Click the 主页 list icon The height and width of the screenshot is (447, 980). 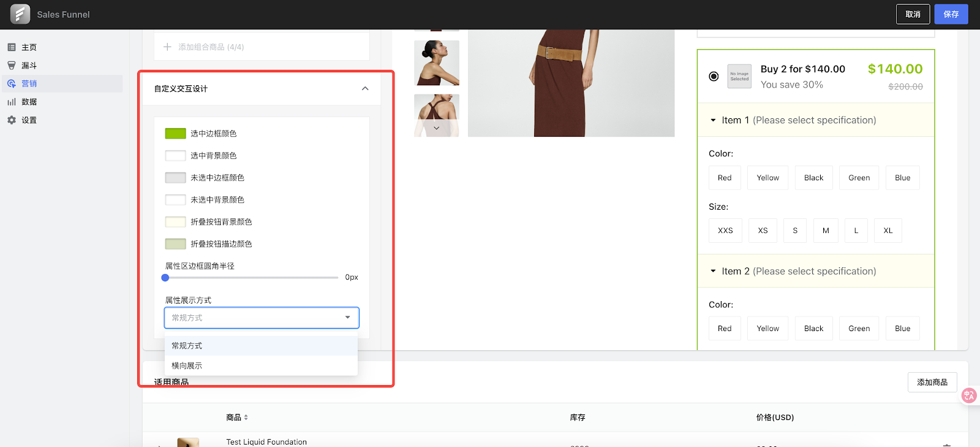click(12, 47)
